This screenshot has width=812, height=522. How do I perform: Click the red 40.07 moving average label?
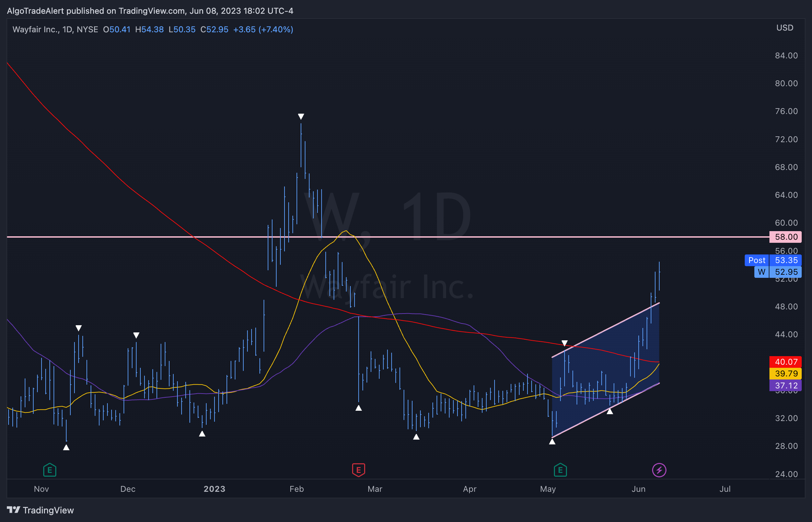[786, 362]
